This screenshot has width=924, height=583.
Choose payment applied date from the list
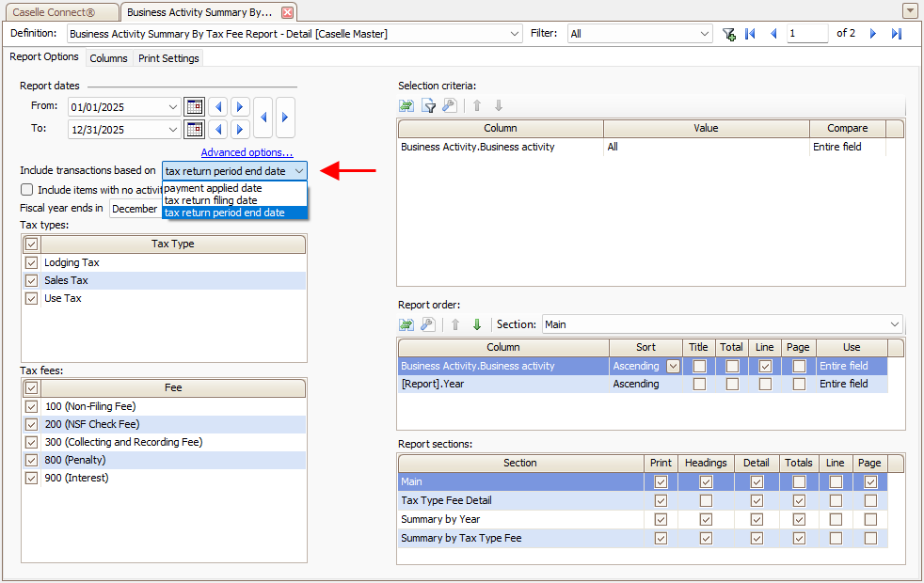click(213, 188)
